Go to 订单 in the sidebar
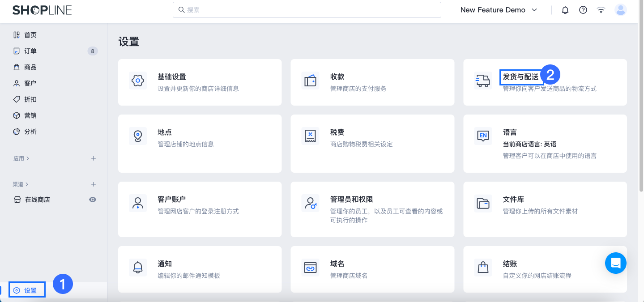Viewport: 644px width, 302px height. pos(30,51)
